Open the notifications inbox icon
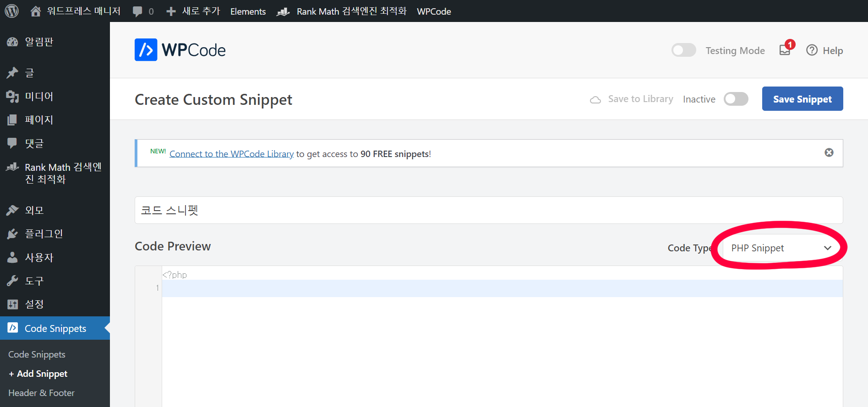 (785, 50)
